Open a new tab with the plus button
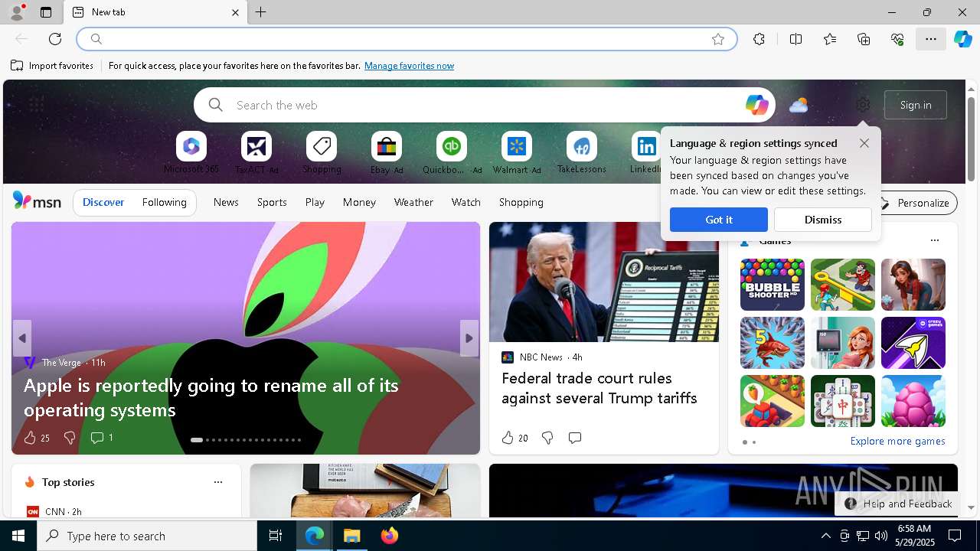Image resolution: width=980 pixels, height=551 pixels. (261, 12)
